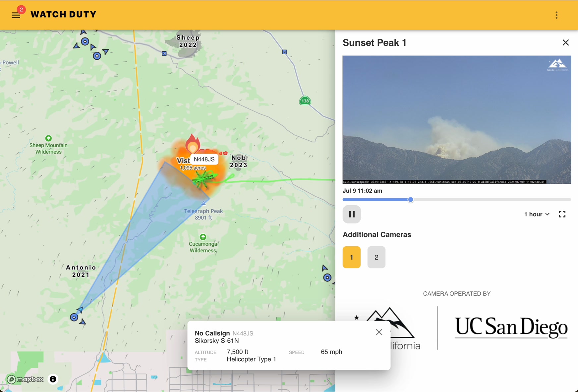Click the ALERTCalifornia watermark logo on image
578x392 pixels.
point(557,65)
